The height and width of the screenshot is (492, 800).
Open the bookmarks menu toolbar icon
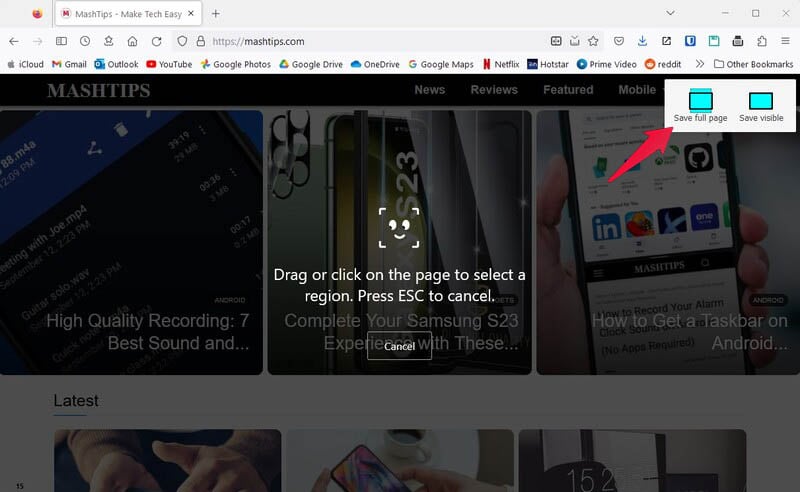pyautogui.click(x=109, y=41)
